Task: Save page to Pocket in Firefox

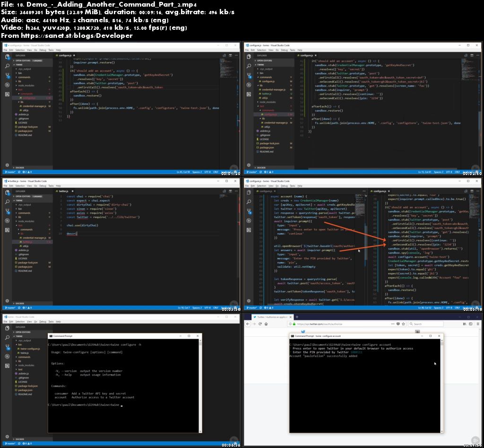Action: point(398,324)
